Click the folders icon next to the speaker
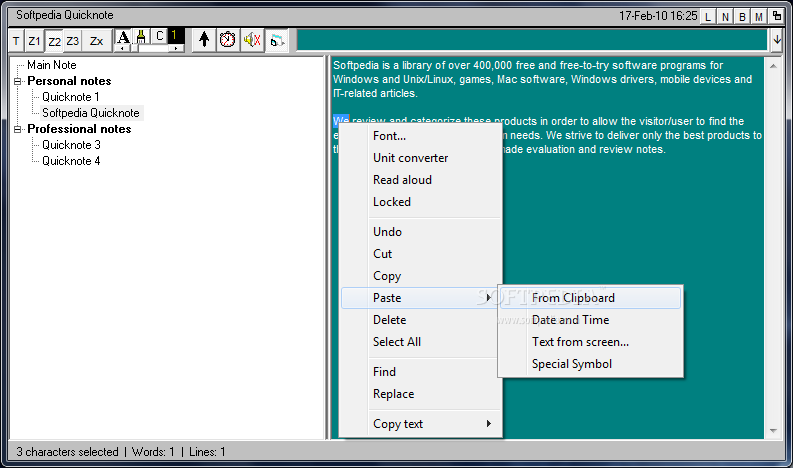Image resolution: width=793 pixels, height=468 pixels. tap(277, 40)
